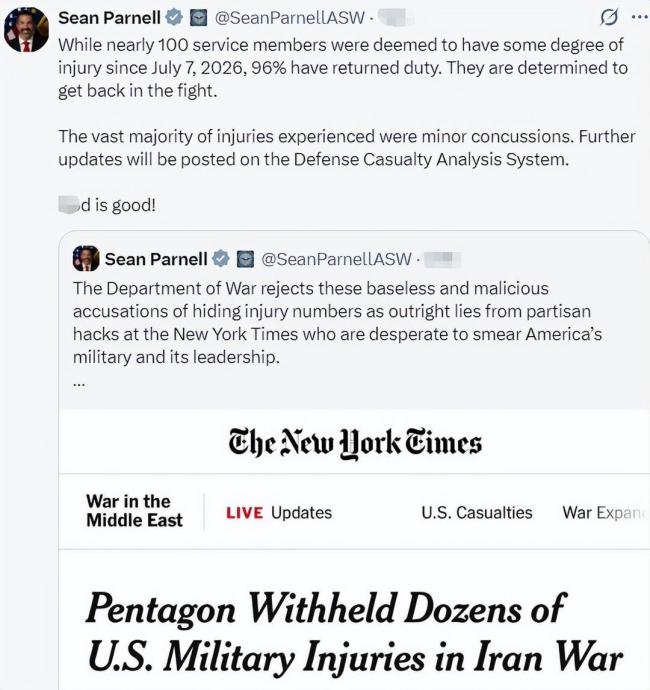Open @SeanParnellASW handle in quoted tweet
Viewport: 650px width, 690px height.
tap(336, 259)
